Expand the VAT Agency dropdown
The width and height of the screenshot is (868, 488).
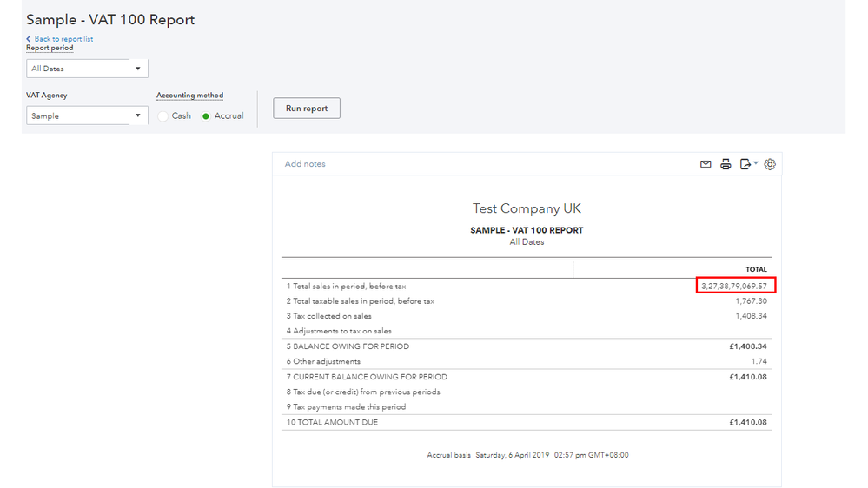87,116
